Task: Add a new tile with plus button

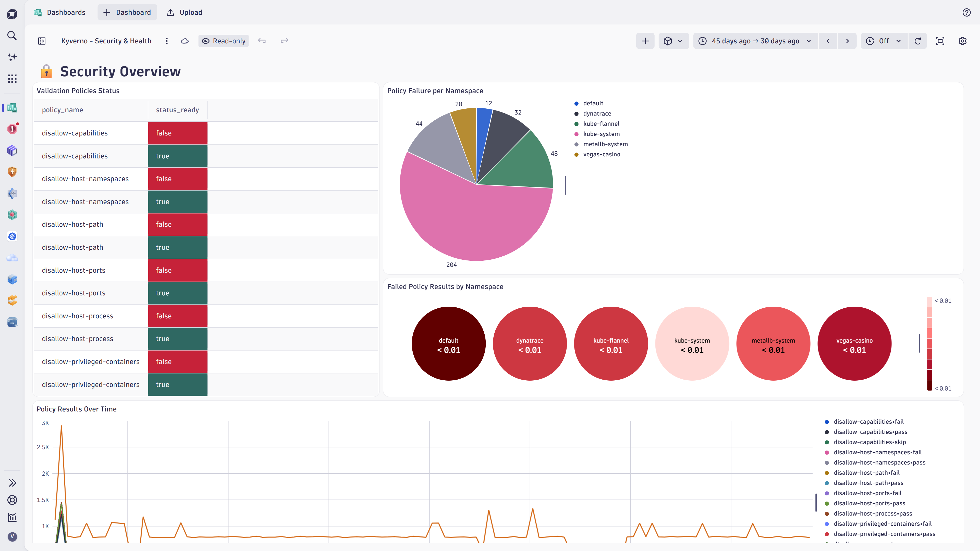Action: pos(645,41)
